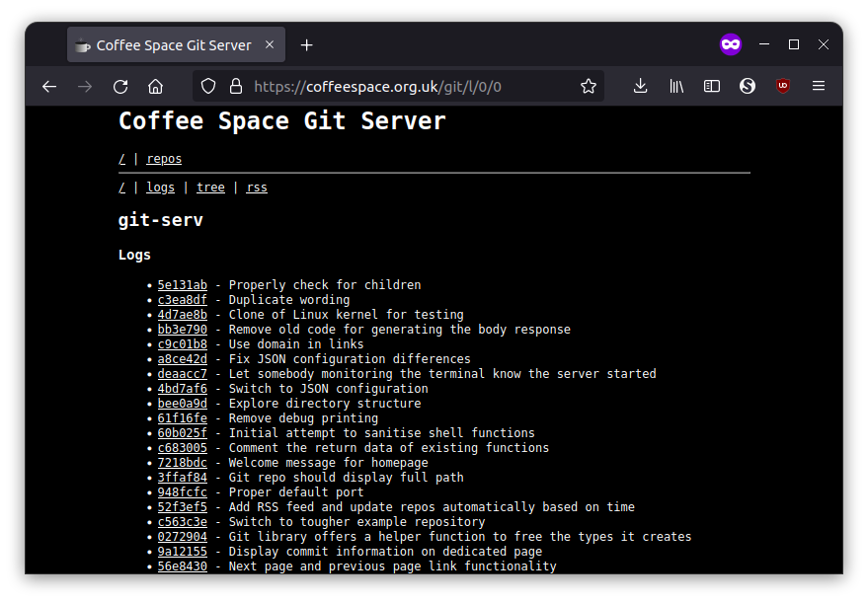
Task: Open the Firefox hamburger menu
Action: tap(819, 86)
